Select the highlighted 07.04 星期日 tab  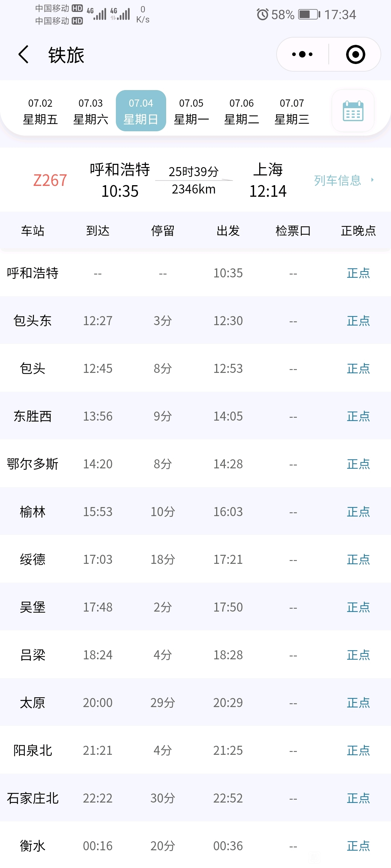141,111
